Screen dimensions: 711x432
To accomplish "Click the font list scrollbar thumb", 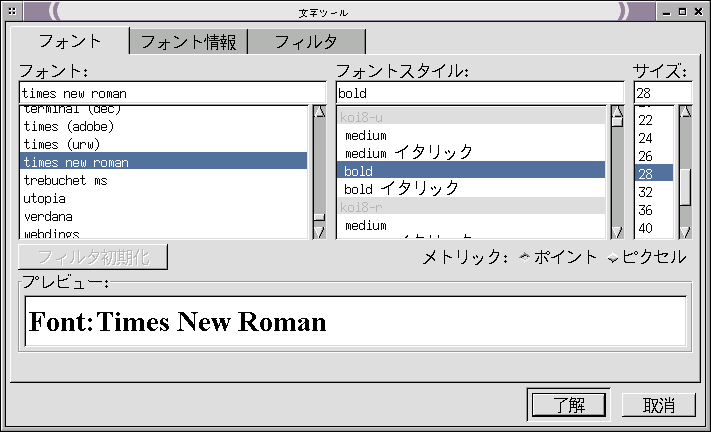I will tap(320, 217).
